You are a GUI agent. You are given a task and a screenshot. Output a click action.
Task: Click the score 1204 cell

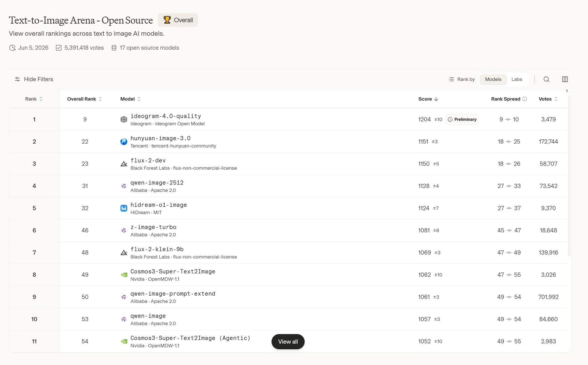pos(424,119)
